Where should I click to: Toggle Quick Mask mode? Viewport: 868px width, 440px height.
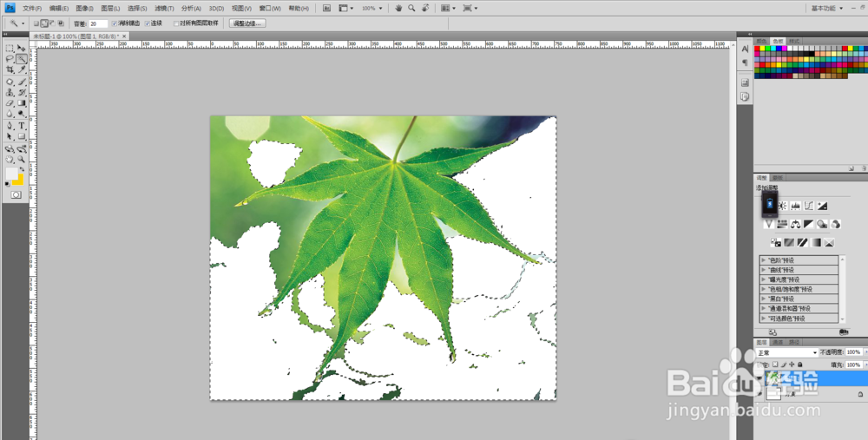point(16,194)
